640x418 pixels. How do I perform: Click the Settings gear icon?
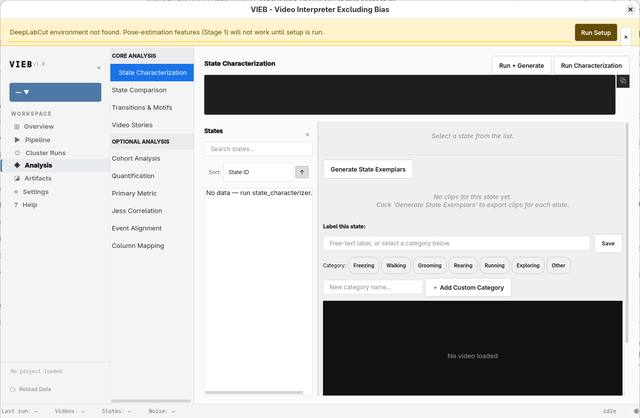[x=16, y=191]
